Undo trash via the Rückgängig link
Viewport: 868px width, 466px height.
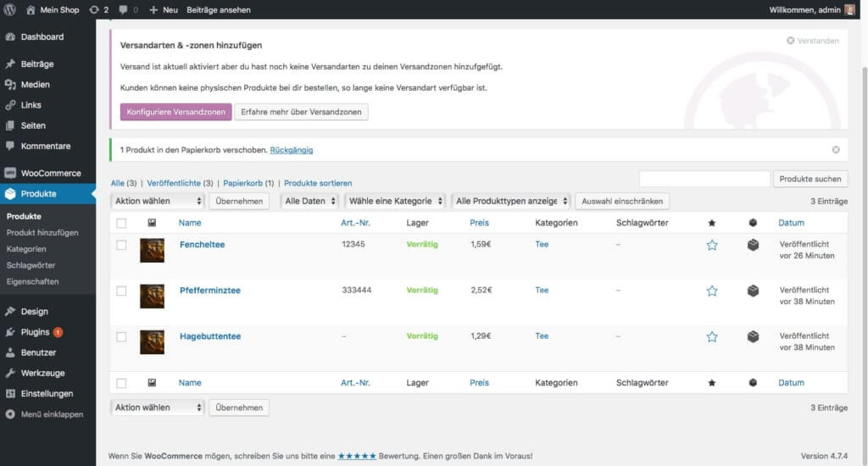point(292,150)
